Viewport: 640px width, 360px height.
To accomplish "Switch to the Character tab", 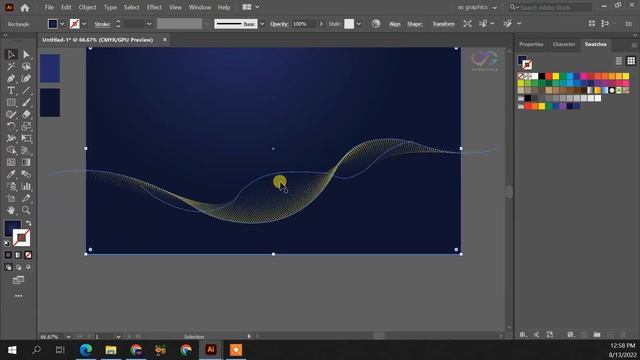I will tap(564, 44).
